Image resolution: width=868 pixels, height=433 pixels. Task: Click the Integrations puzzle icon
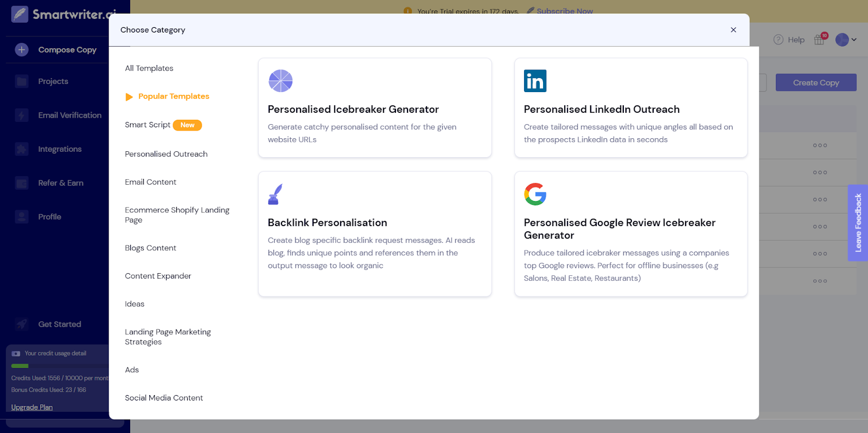click(22, 149)
